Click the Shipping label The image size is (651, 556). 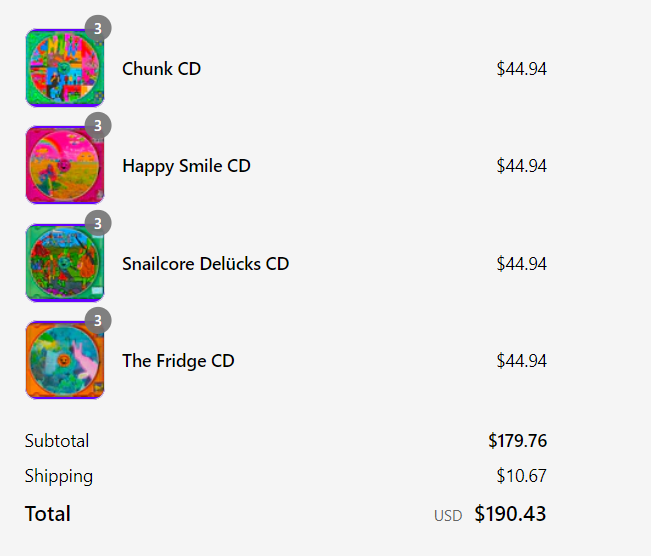(x=59, y=476)
